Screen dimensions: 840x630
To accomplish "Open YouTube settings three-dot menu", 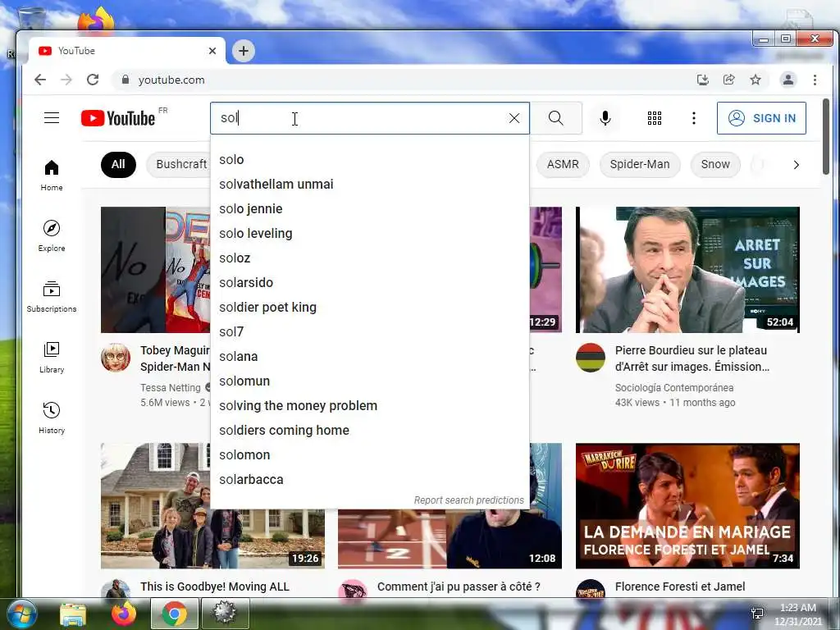I will point(694,118).
